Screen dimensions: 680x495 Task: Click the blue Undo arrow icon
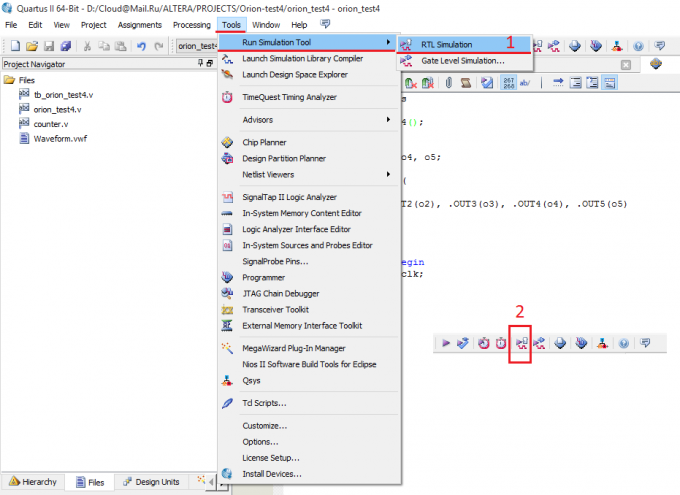click(141, 46)
